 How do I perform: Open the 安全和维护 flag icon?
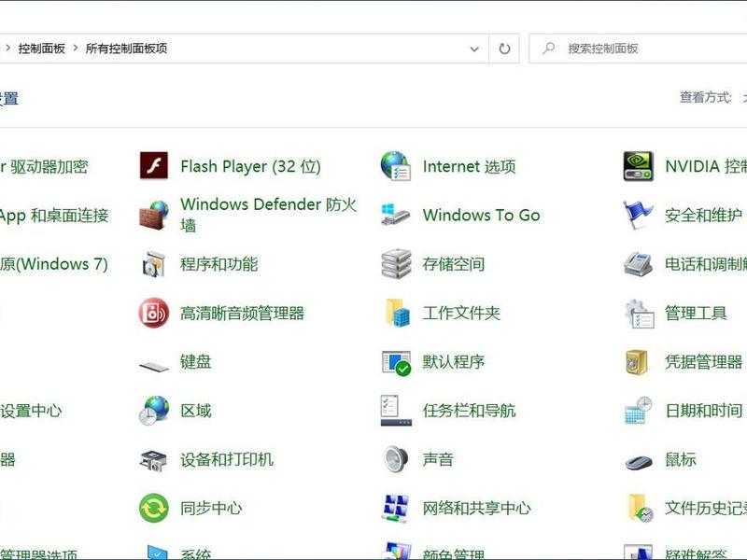[x=638, y=215]
